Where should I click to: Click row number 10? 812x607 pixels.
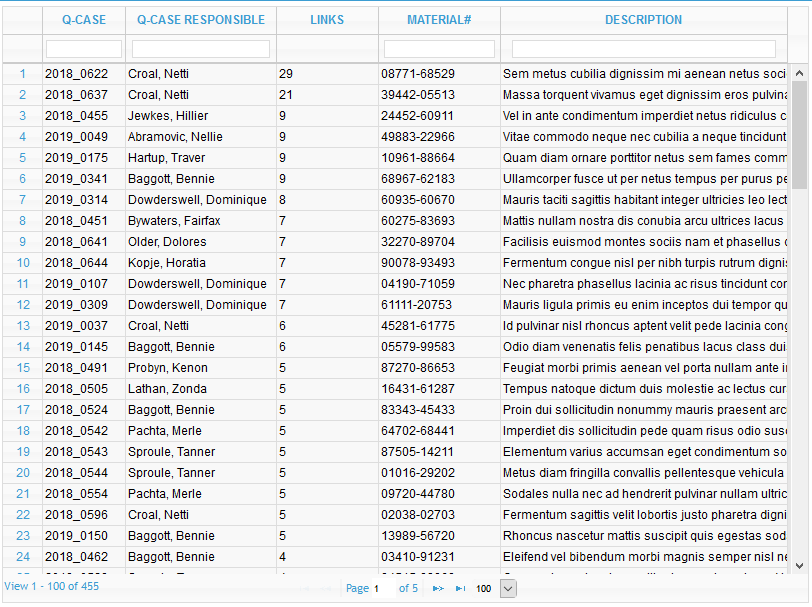[x=23, y=263]
